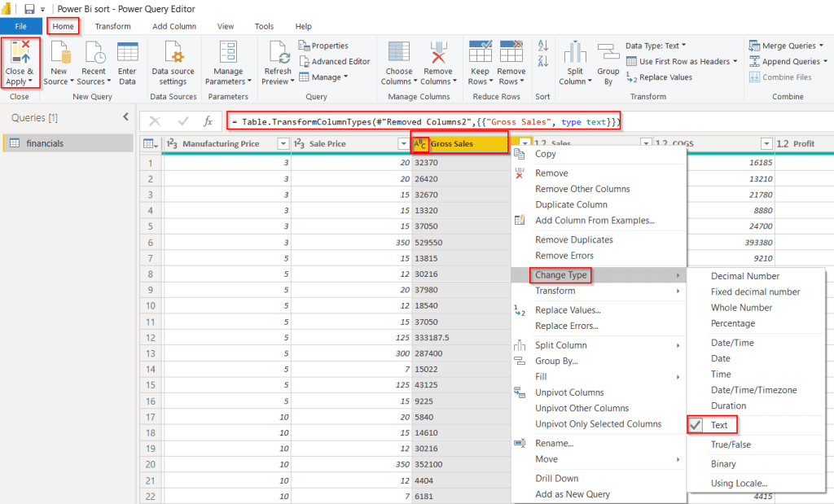Image resolution: width=834 pixels, height=504 pixels.
Task: Click Append Queries in the ribbon
Action: pos(788,62)
